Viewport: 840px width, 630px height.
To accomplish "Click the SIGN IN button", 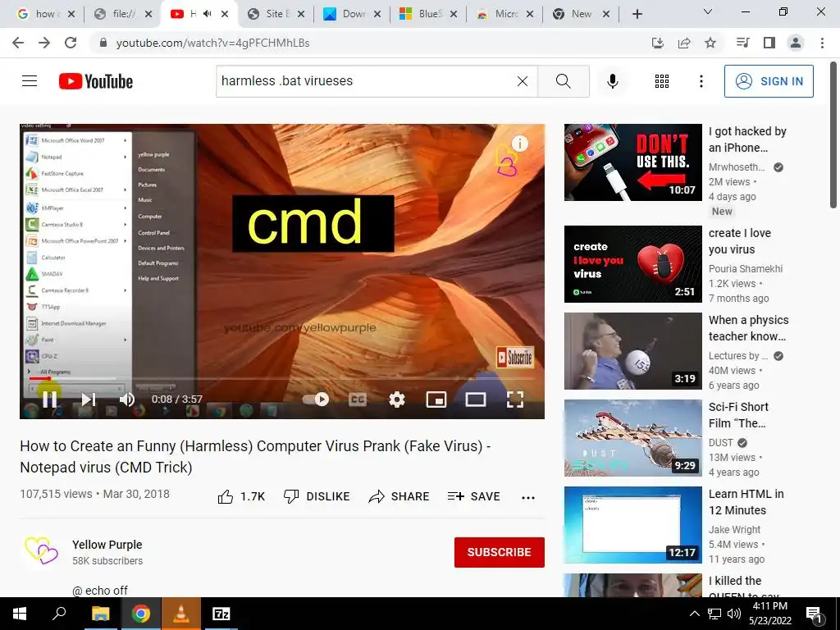I will (769, 81).
